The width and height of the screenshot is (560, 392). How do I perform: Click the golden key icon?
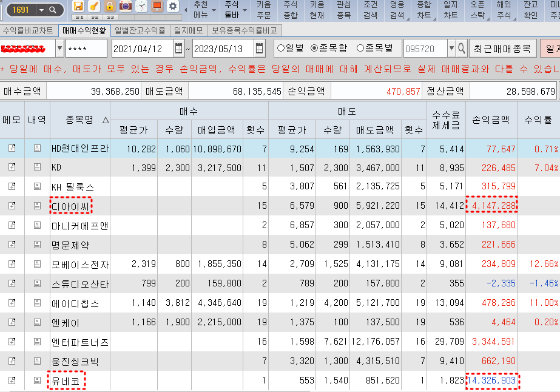(x=94, y=6)
